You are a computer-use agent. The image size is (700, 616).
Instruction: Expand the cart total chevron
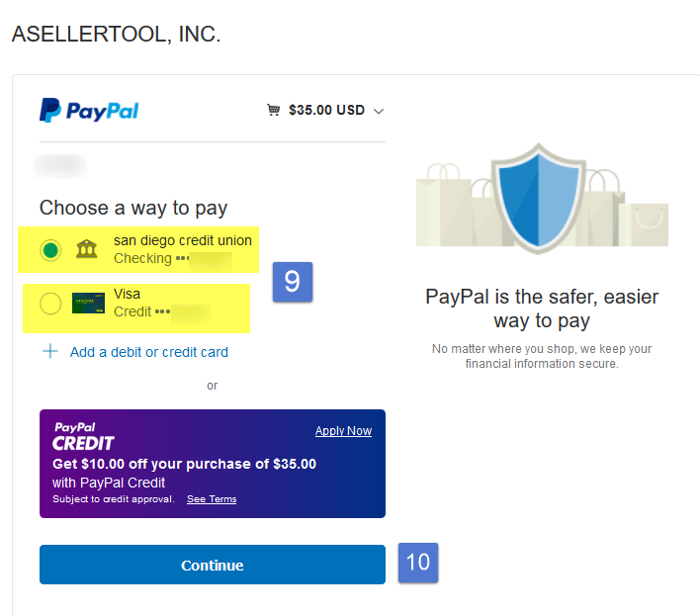pos(379,111)
